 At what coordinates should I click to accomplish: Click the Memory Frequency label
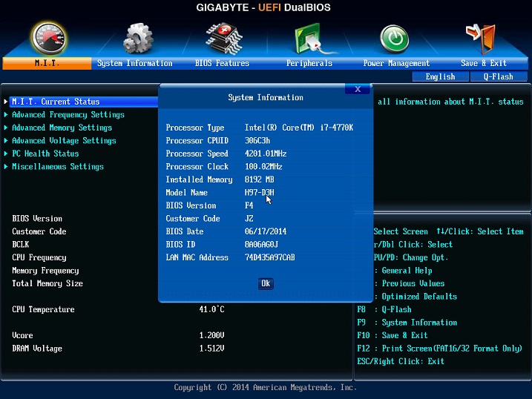45,271
